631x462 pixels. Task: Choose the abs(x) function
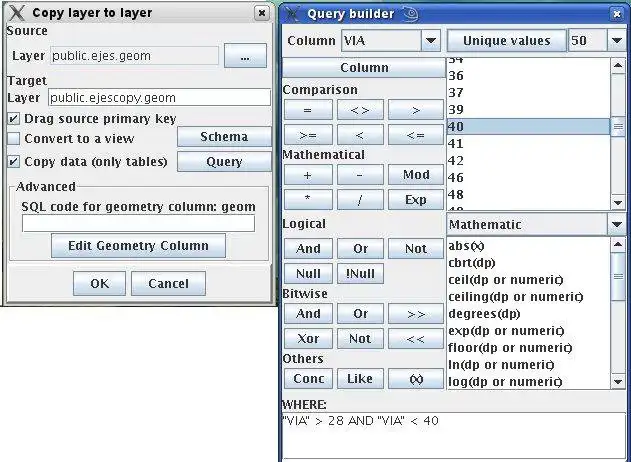[528, 245]
